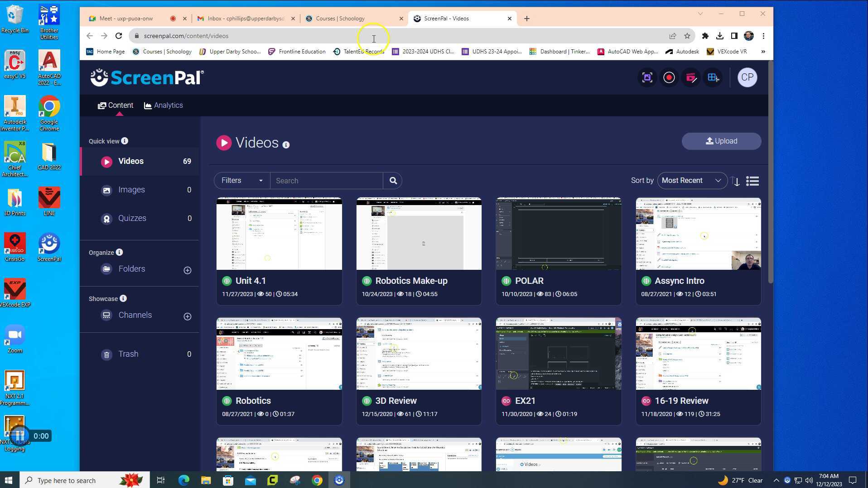868x488 pixels.
Task: Select the screenshot capture tool icon
Action: pos(647,77)
